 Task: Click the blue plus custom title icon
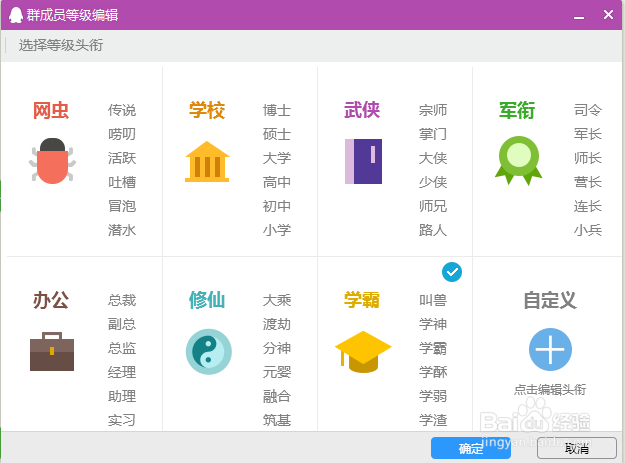click(x=550, y=349)
